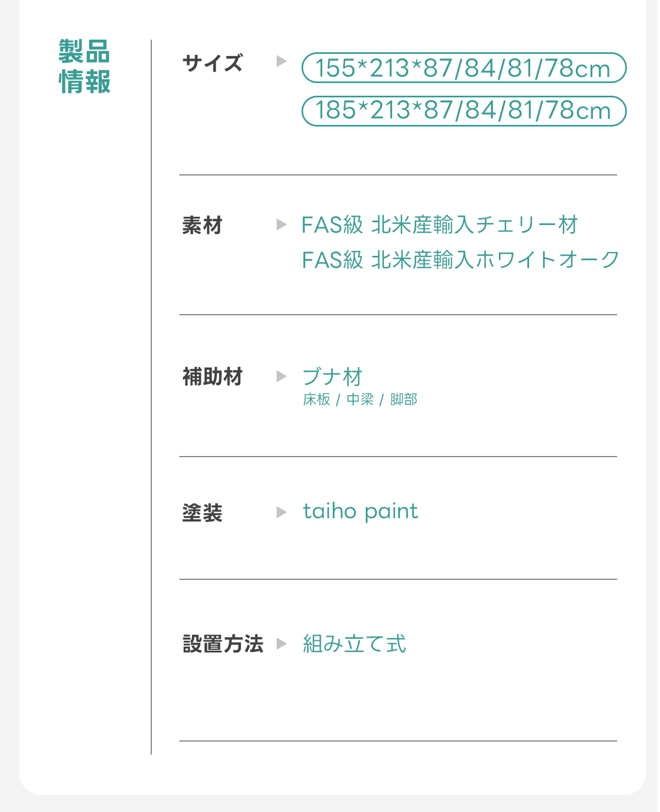Click the triangle arrow beside 補助材
This screenshot has width=660, height=812.
[x=282, y=376]
